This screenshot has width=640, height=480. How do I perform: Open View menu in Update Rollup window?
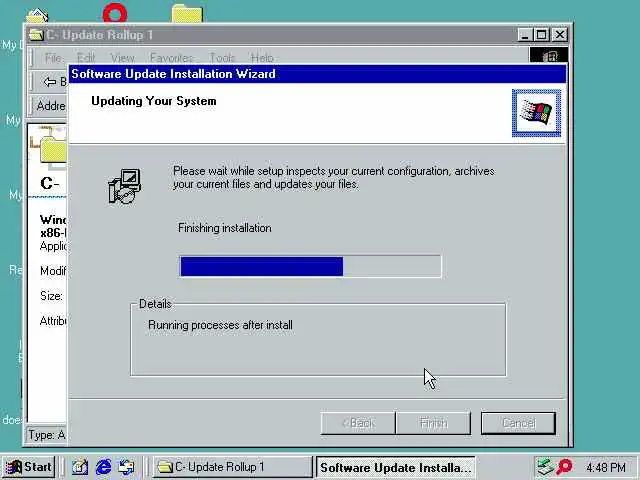click(x=122, y=58)
